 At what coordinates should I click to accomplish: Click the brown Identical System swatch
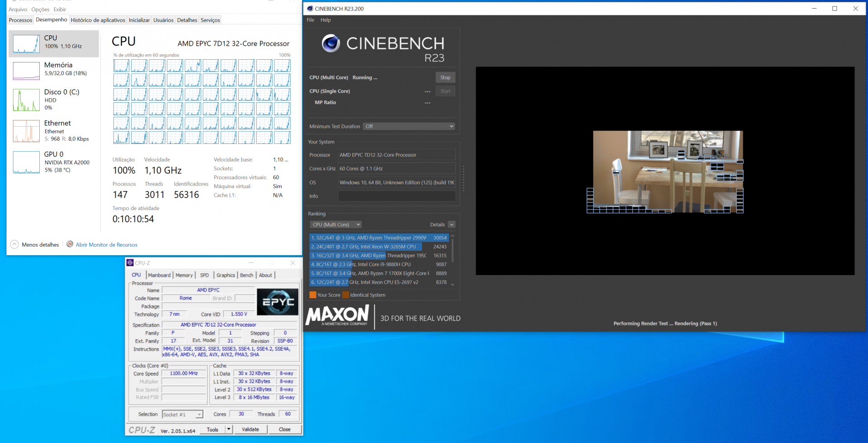(x=346, y=295)
